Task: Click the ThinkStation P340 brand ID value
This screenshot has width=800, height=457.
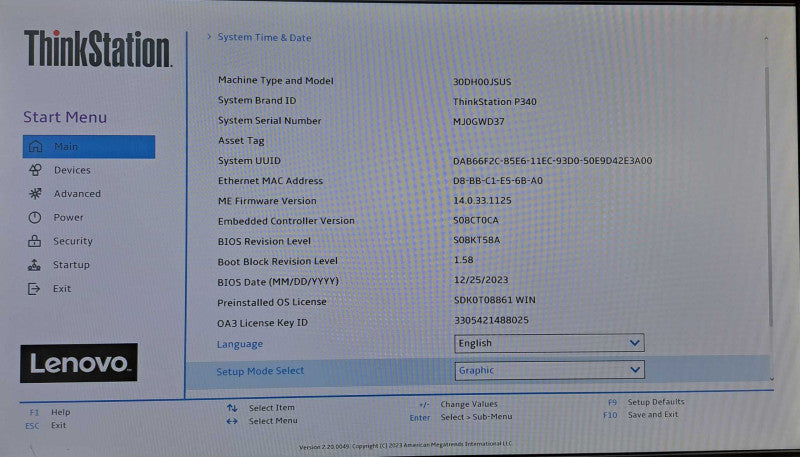Action: tap(495, 101)
